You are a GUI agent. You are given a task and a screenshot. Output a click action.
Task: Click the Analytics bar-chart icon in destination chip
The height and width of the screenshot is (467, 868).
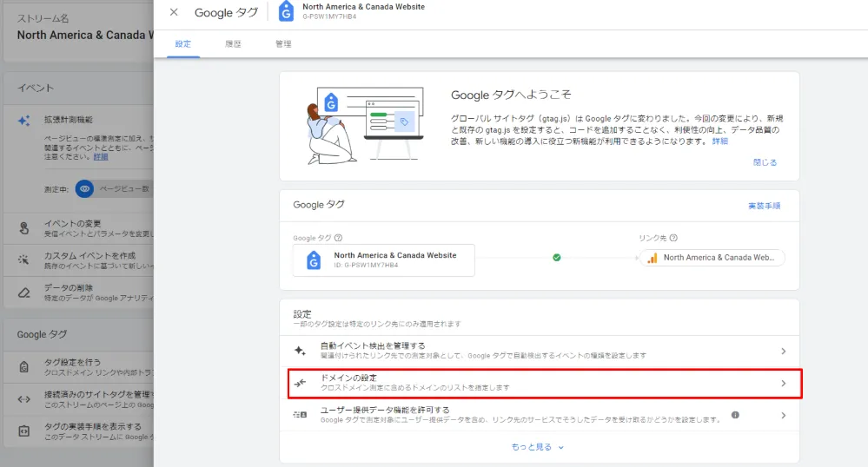tap(653, 258)
